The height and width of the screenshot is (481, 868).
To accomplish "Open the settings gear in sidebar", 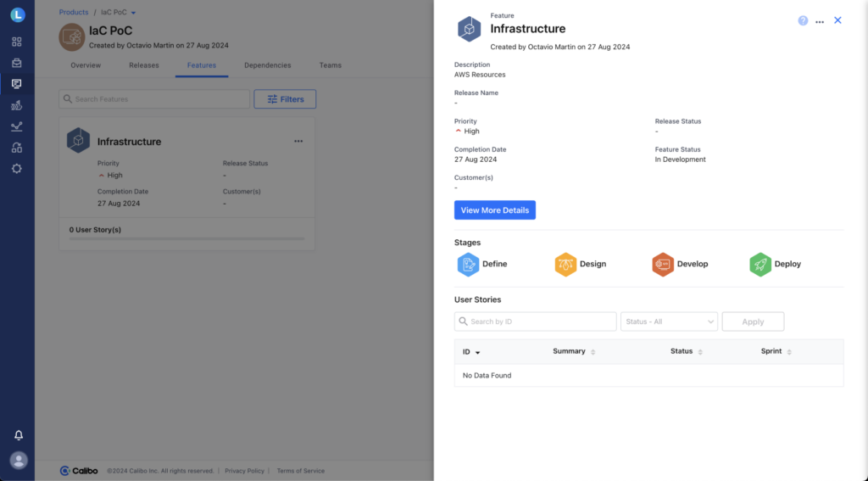I will click(17, 169).
